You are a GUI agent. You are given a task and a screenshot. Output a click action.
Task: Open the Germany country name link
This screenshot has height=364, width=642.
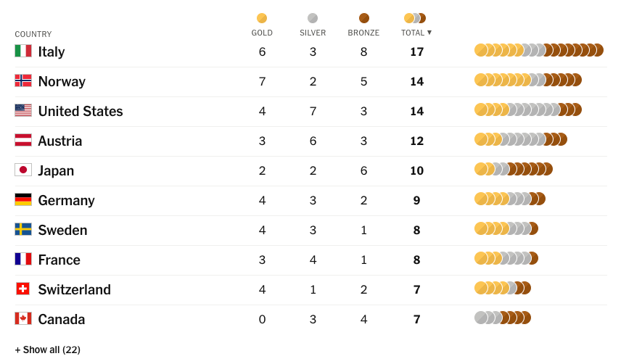point(66,200)
